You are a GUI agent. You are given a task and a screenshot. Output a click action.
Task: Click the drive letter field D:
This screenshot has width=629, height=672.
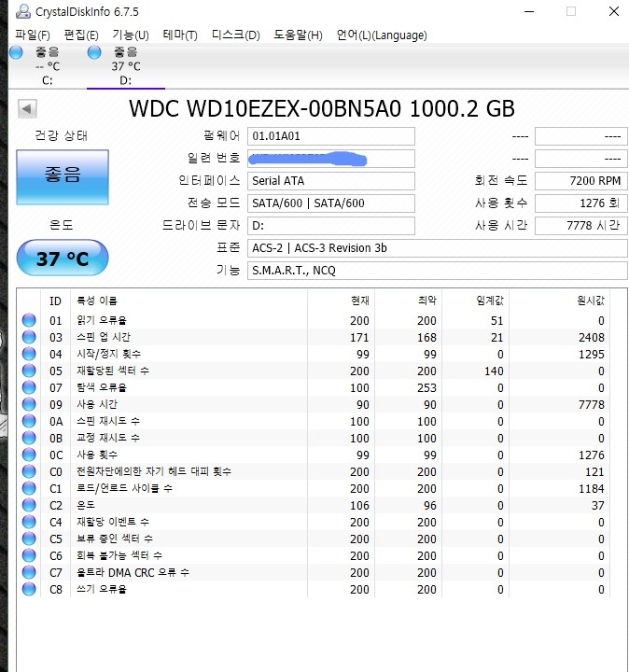coord(330,226)
